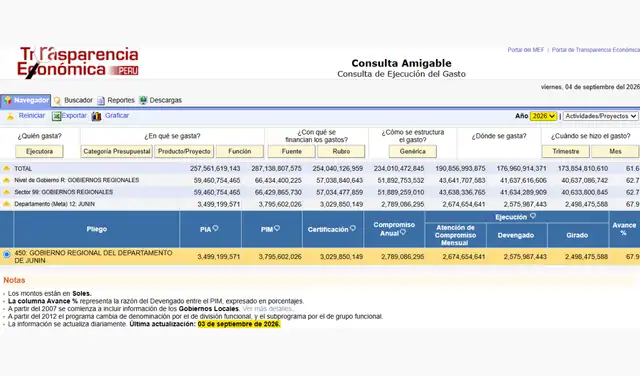
Task: Click the 'Ver más detalles' link
Action: 267,309
